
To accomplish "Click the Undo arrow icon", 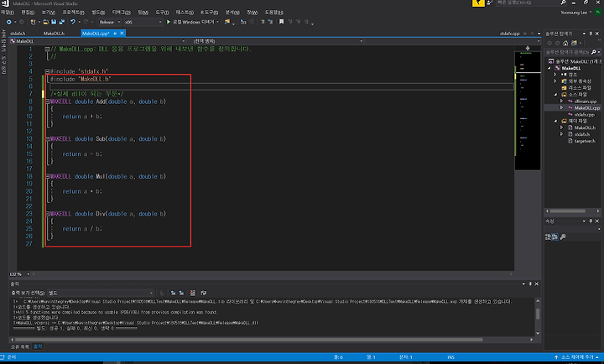I will point(72,22).
